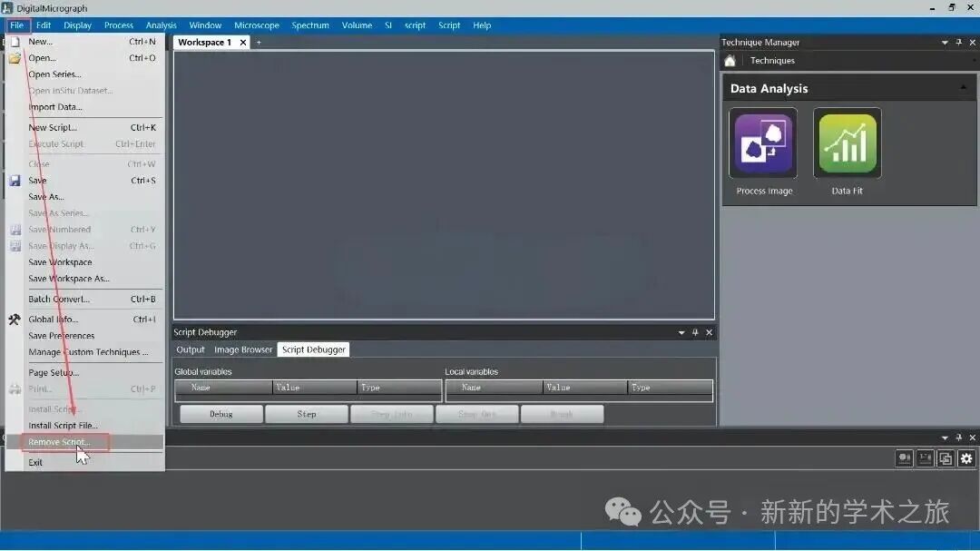Click the Step button

[307, 414]
